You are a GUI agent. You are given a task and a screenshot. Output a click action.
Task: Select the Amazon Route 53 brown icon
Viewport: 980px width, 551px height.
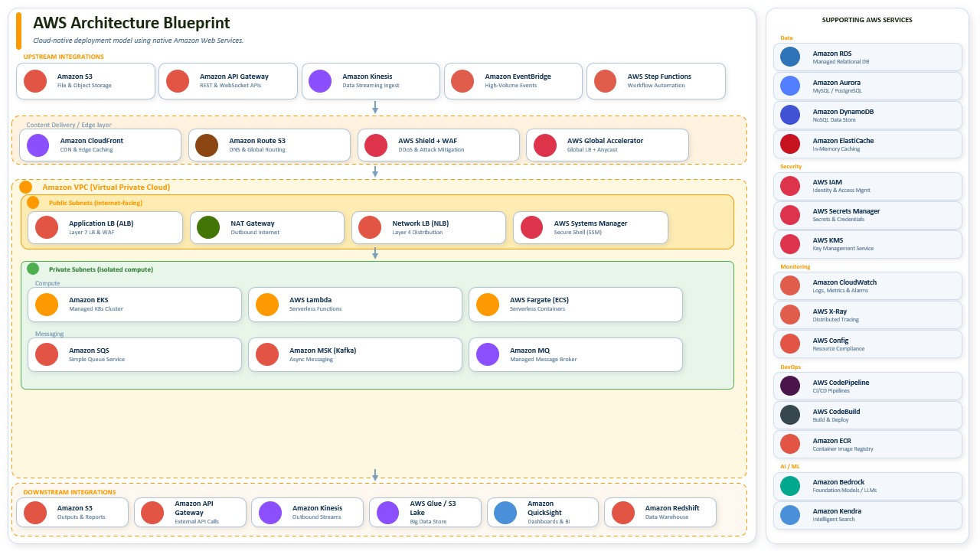207,145
